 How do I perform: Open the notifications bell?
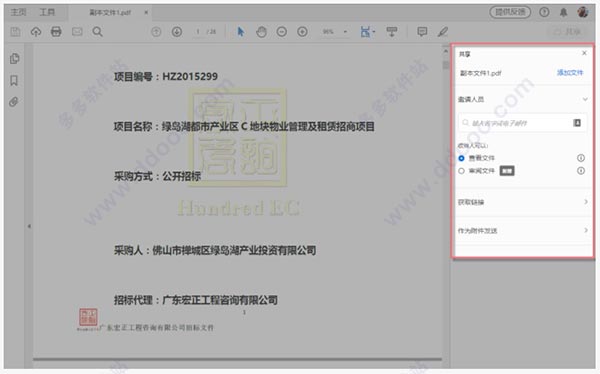(x=564, y=13)
